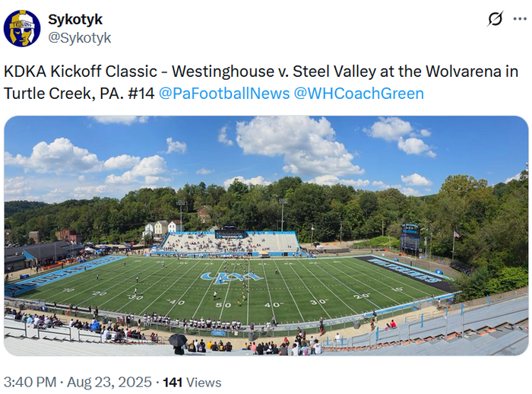The width and height of the screenshot is (532, 394).
Task: Click the Grok explain-post icon
Action: pos(495,19)
